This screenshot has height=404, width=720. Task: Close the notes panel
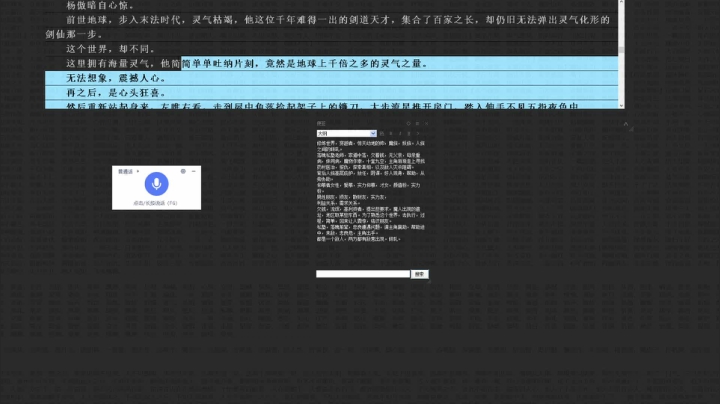(427, 123)
